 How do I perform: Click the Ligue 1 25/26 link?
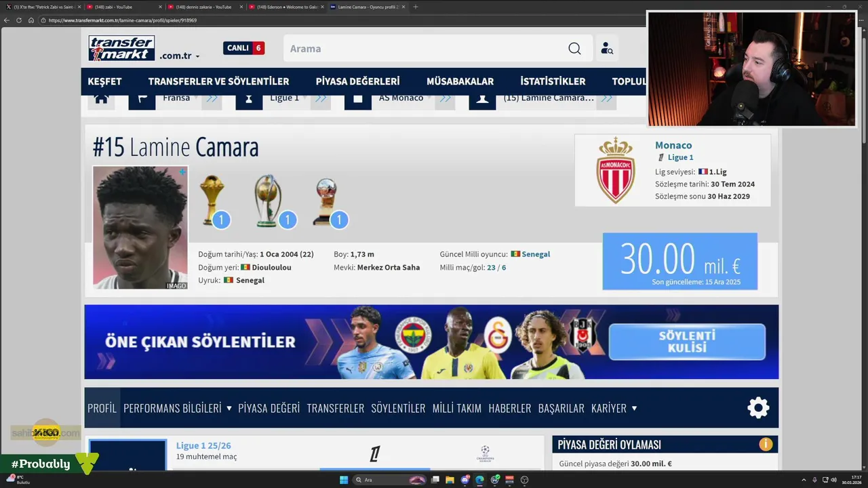tap(203, 445)
